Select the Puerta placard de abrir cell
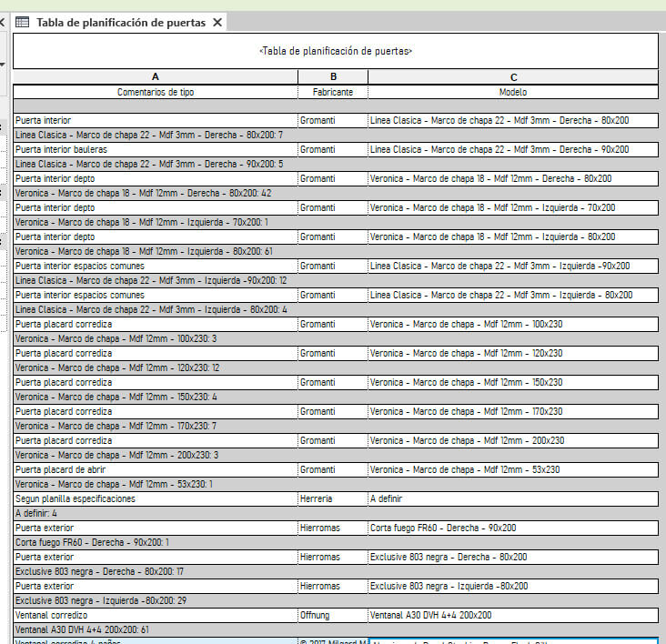This screenshot has width=666, height=644. pos(156,469)
